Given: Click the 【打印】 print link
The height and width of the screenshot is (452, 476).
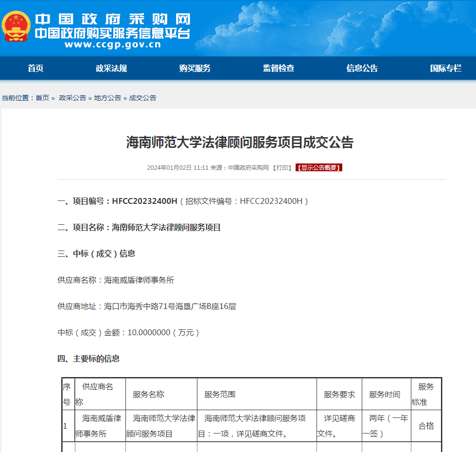Looking at the screenshot, I should tap(282, 168).
